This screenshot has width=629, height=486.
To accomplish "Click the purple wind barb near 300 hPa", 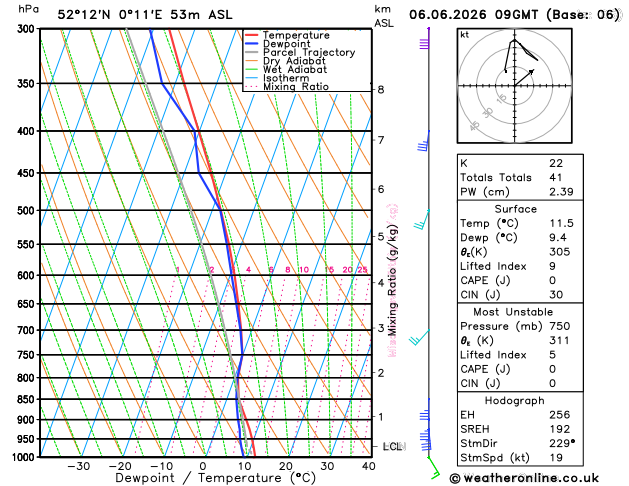I will click(x=425, y=38).
